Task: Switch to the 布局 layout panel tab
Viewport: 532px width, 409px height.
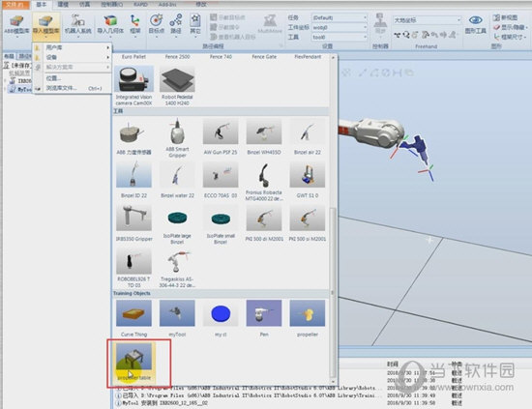Action: tap(9, 56)
